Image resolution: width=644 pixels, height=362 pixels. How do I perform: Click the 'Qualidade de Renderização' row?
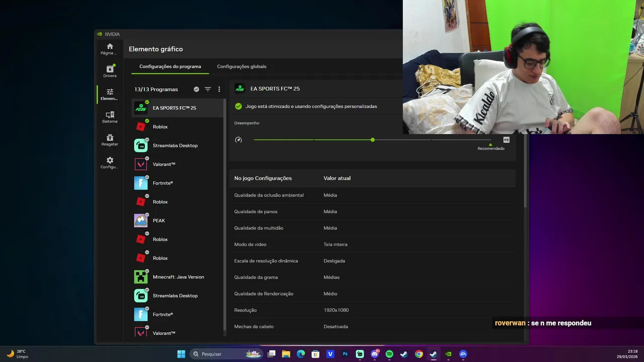[x=372, y=294]
